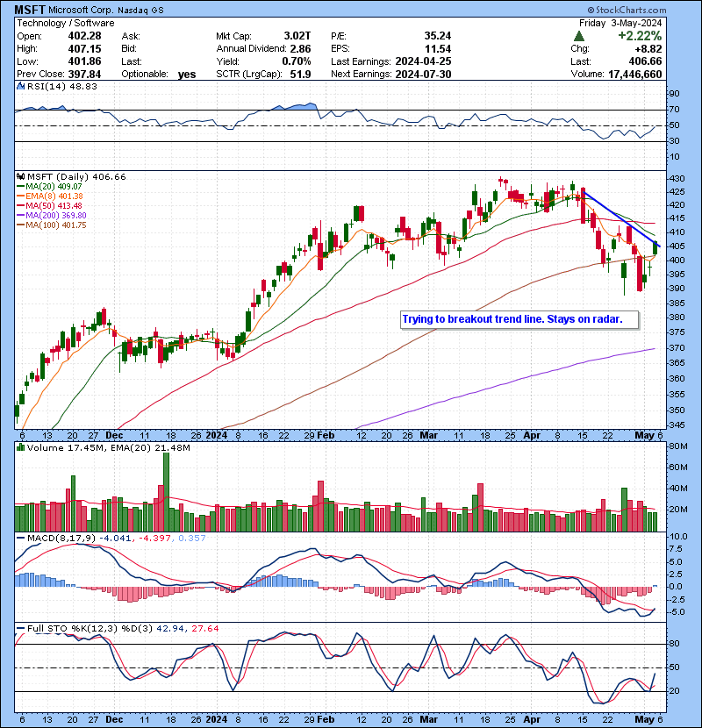Click the Last price 406.66 in header
Viewport: 702px width, 728px height.
coord(646,61)
